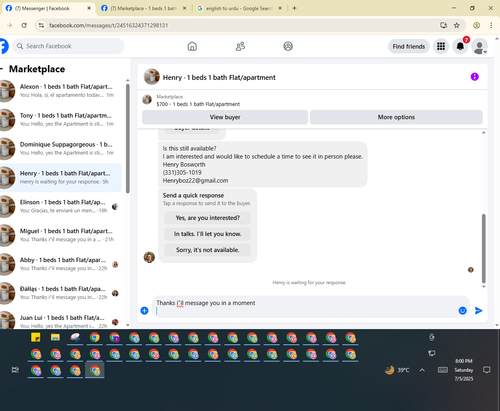
Task: Open the Friends icon in top navigation
Action: (240, 46)
